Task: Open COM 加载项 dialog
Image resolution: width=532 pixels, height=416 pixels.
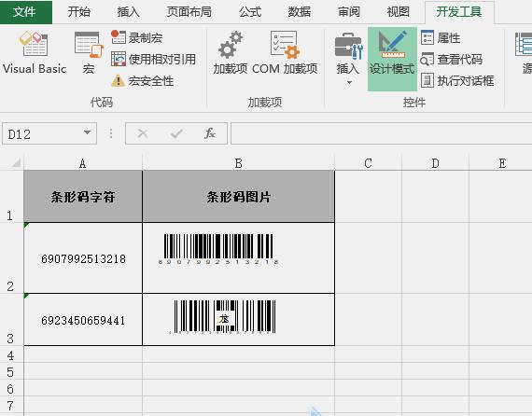Action: tap(285, 52)
